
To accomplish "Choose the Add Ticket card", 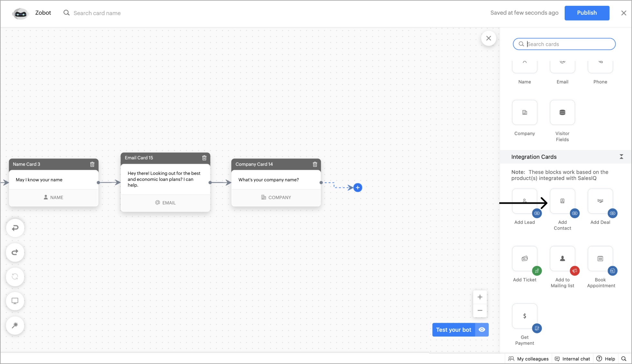I will pos(524,259).
